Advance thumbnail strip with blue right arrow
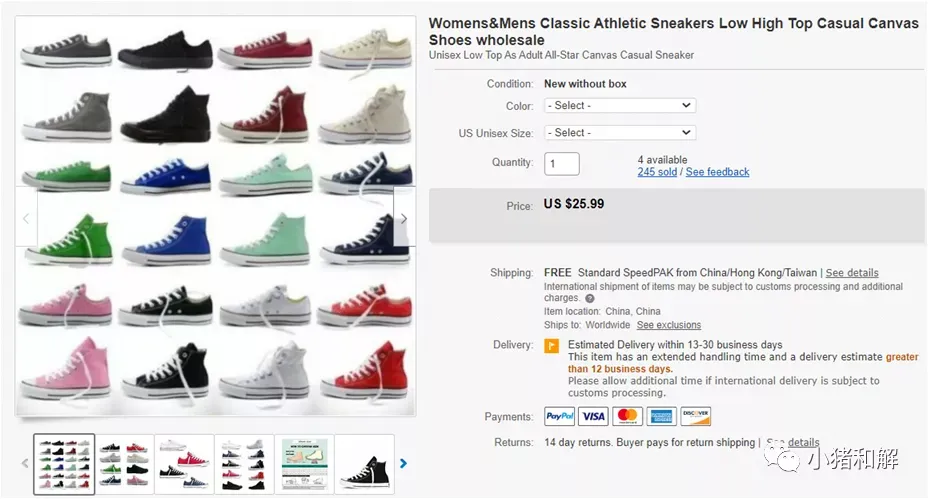This screenshot has height=499, width=928. coord(404,463)
